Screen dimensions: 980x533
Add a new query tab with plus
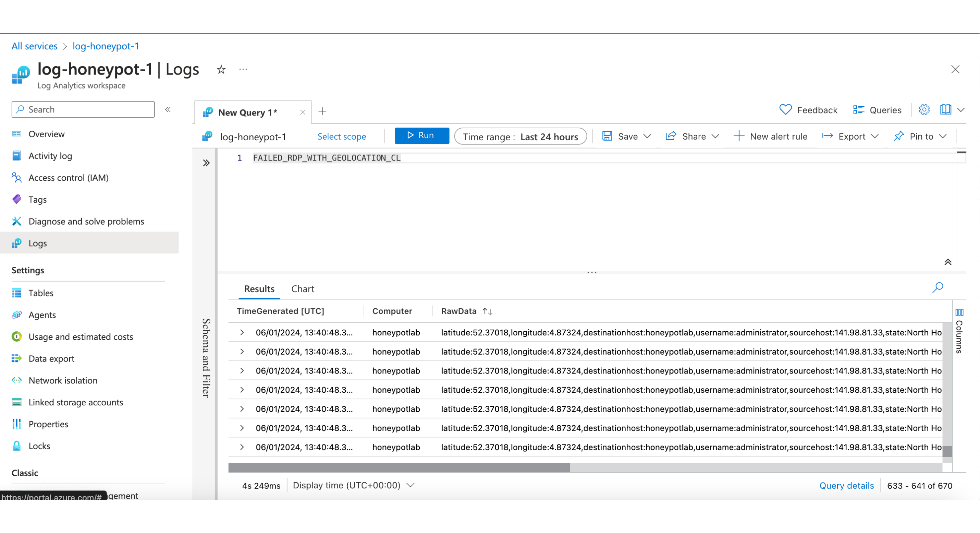(x=322, y=111)
